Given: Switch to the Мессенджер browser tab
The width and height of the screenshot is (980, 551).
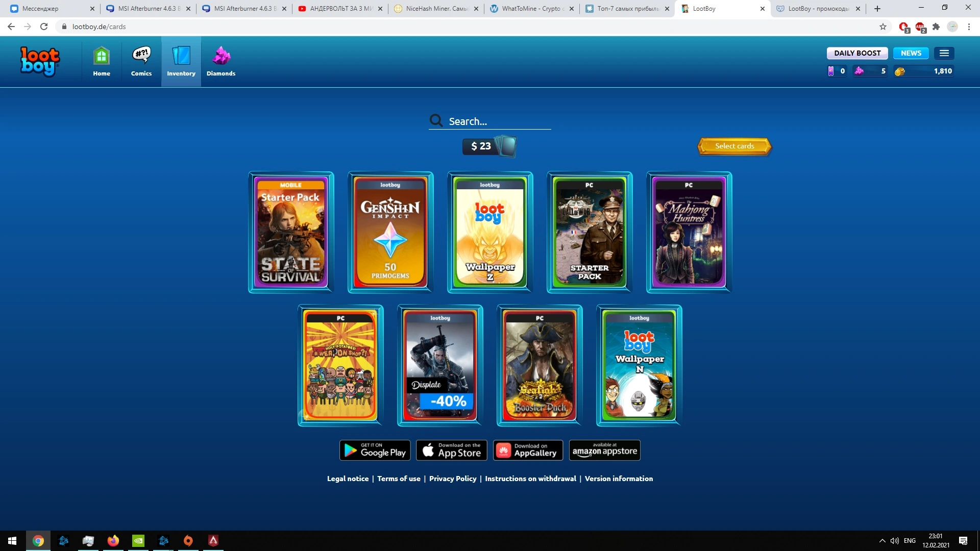Looking at the screenshot, I should pyautogui.click(x=51, y=9).
